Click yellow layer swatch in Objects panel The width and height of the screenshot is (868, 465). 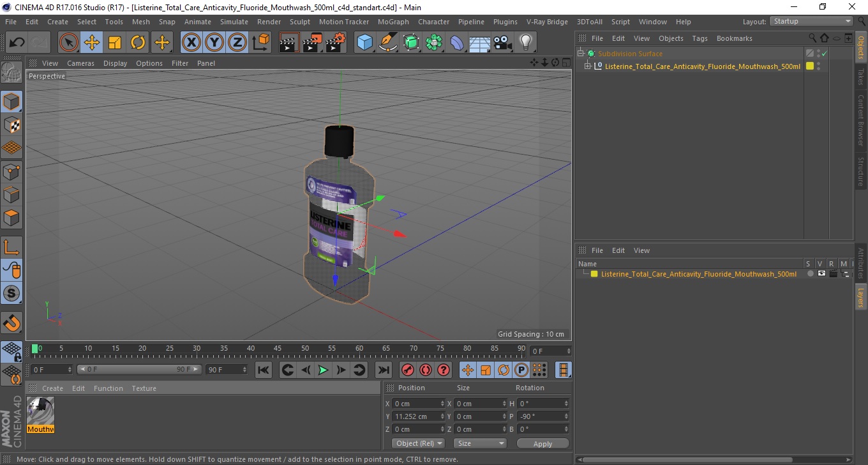810,66
